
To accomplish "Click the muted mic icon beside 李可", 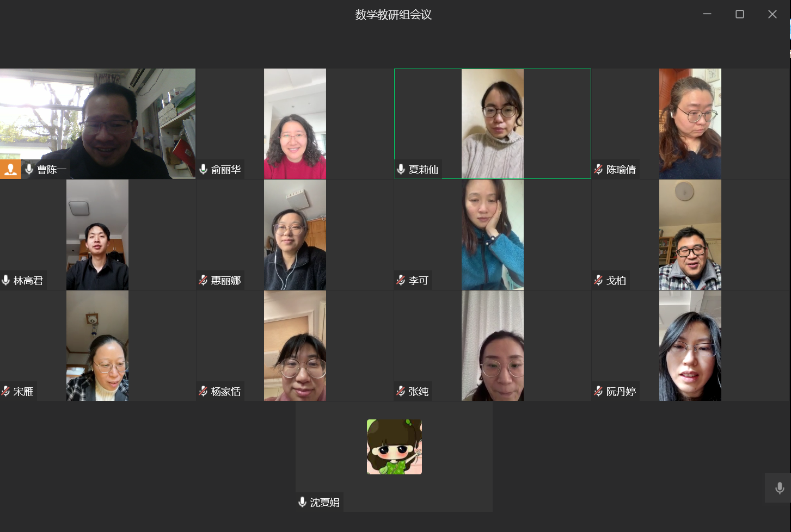I will point(401,280).
